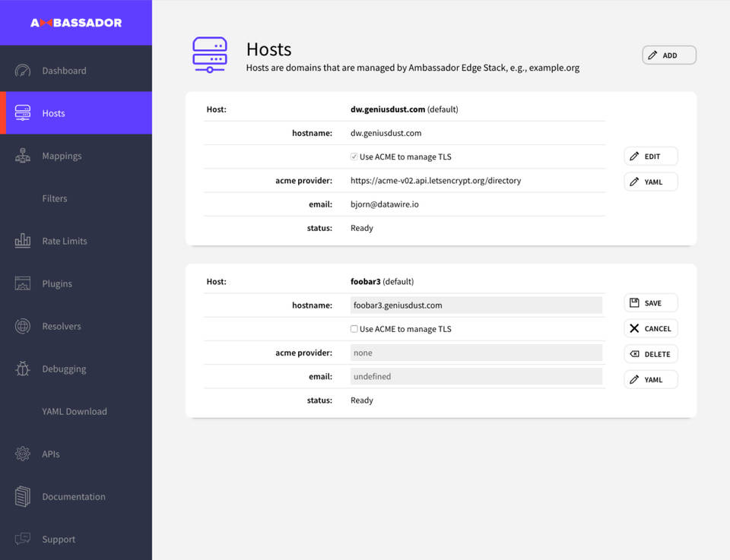The width and height of the screenshot is (730, 560).
Task: Click the Resolvers globe icon
Action: (x=23, y=326)
